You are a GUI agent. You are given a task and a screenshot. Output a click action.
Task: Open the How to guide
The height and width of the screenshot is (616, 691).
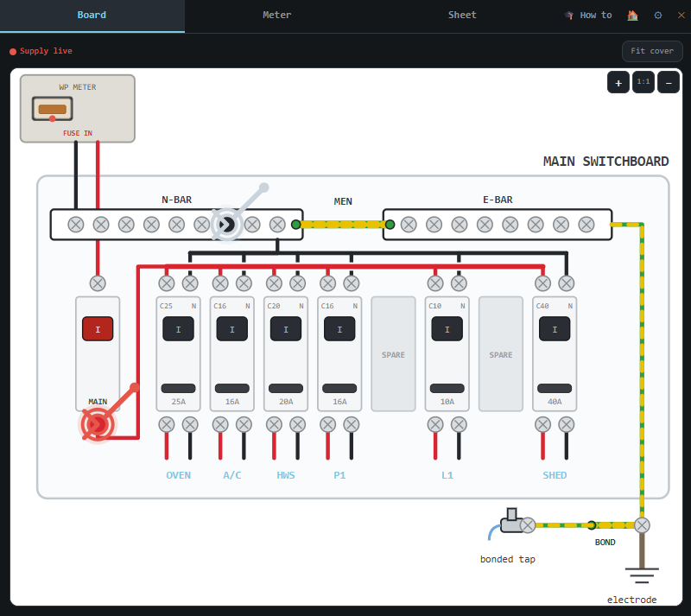pyautogui.click(x=588, y=15)
